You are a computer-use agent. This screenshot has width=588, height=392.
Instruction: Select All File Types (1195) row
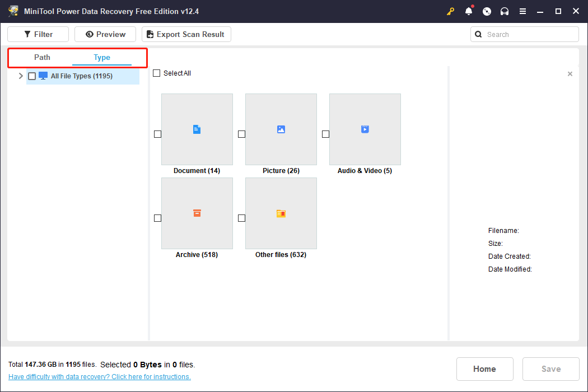click(x=82, y=76)
